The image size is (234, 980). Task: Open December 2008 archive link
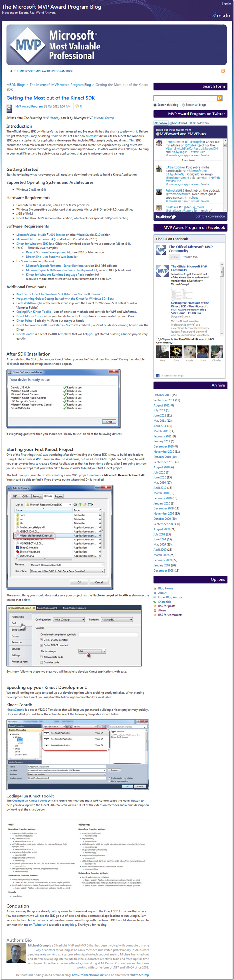click(x=163, y=570)
